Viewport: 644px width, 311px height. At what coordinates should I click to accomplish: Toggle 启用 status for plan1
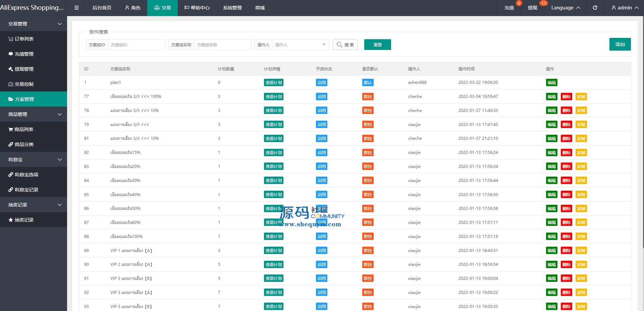point(322,82)
